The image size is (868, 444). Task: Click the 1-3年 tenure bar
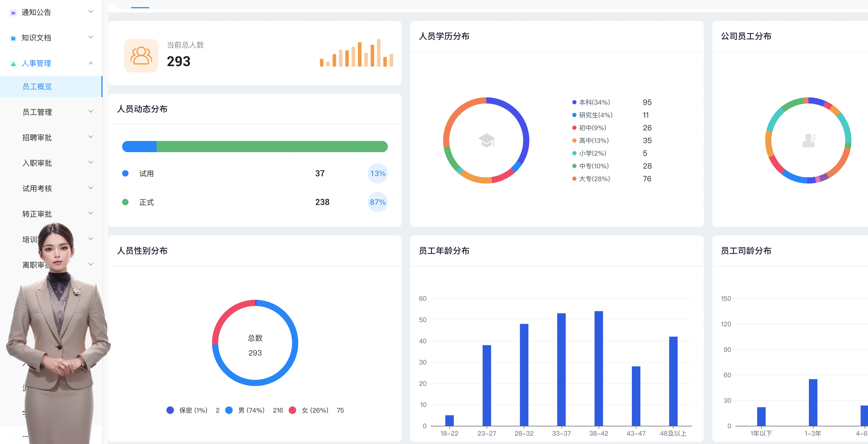coord(813,403)
